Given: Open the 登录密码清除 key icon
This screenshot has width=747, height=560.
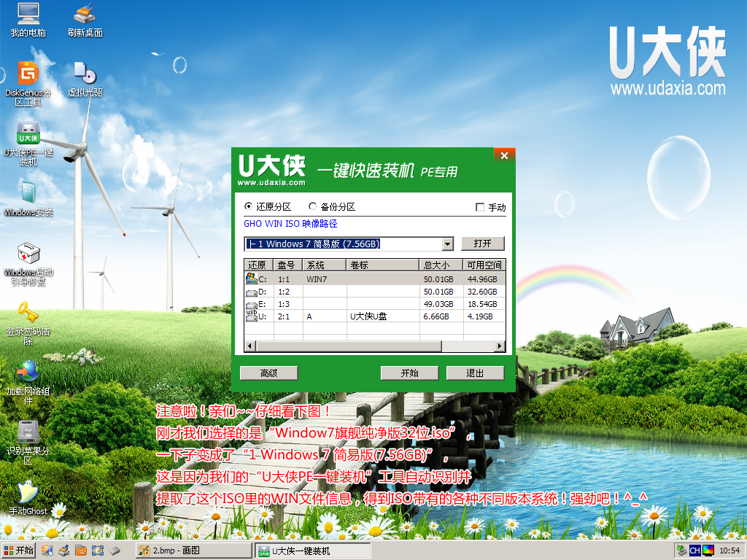Looking at the screenshot, I should click(28, 323).
